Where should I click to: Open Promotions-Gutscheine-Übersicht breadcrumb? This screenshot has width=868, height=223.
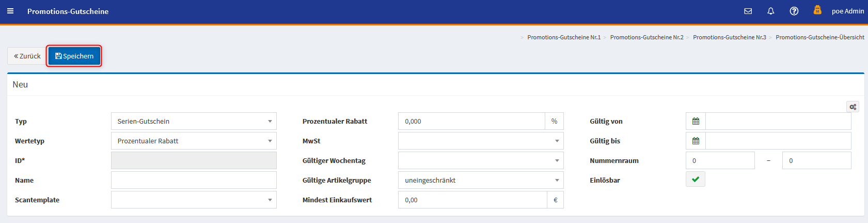coord(819,37)
